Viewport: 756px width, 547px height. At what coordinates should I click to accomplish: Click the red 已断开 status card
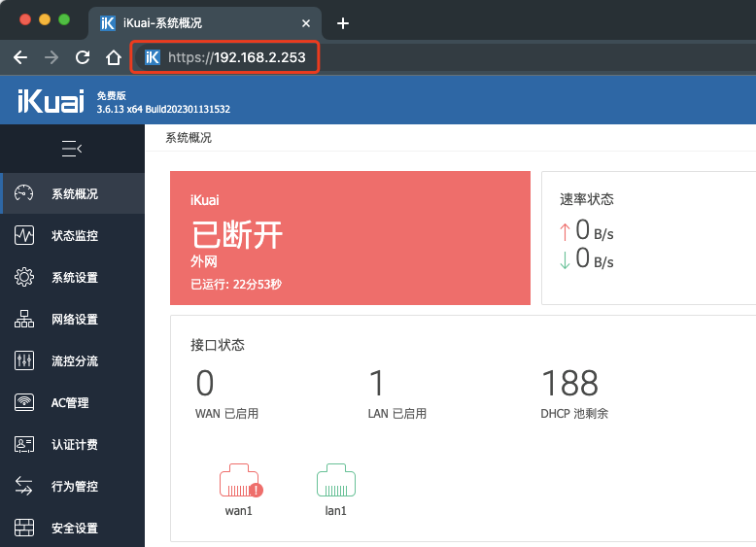point(350,238)
